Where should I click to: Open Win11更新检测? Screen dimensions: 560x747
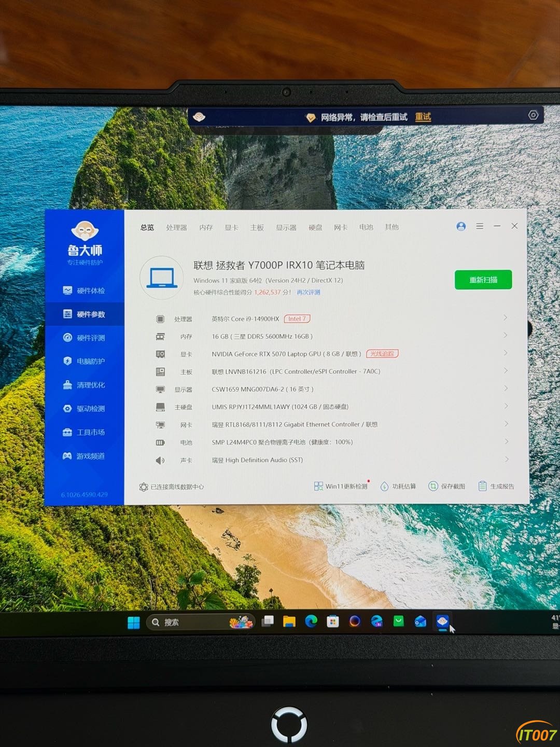click(x=341, y=486)
